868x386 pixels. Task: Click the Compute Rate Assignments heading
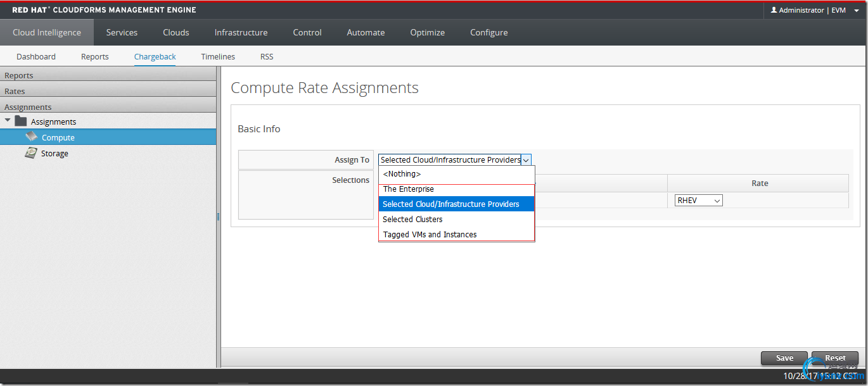tap(324, 87)
